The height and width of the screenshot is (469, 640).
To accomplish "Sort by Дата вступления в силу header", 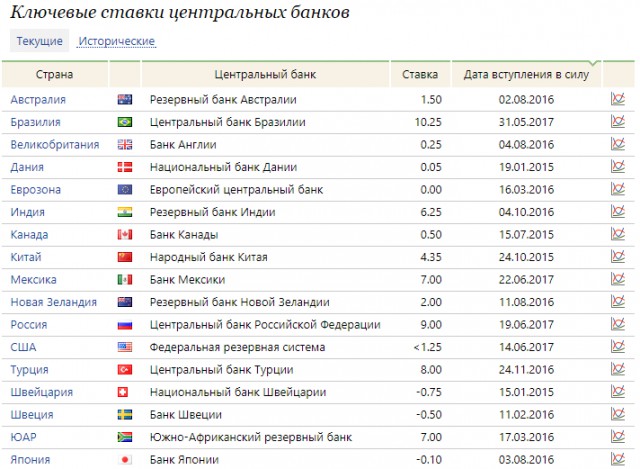I will point(527,74).
